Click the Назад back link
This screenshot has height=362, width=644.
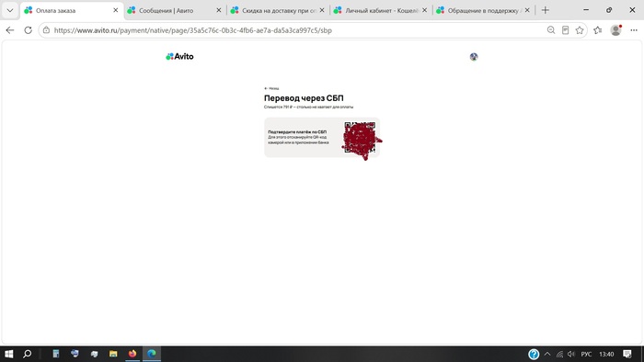point(271,88)
